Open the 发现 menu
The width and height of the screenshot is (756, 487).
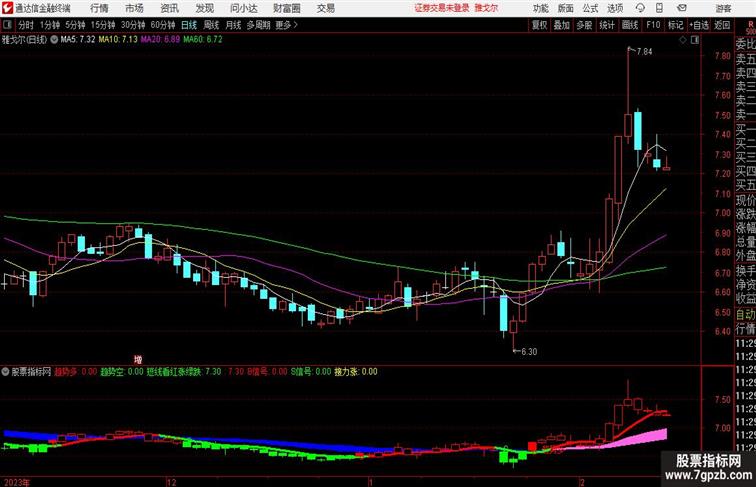pyautogui.click(x=205, y=8)
